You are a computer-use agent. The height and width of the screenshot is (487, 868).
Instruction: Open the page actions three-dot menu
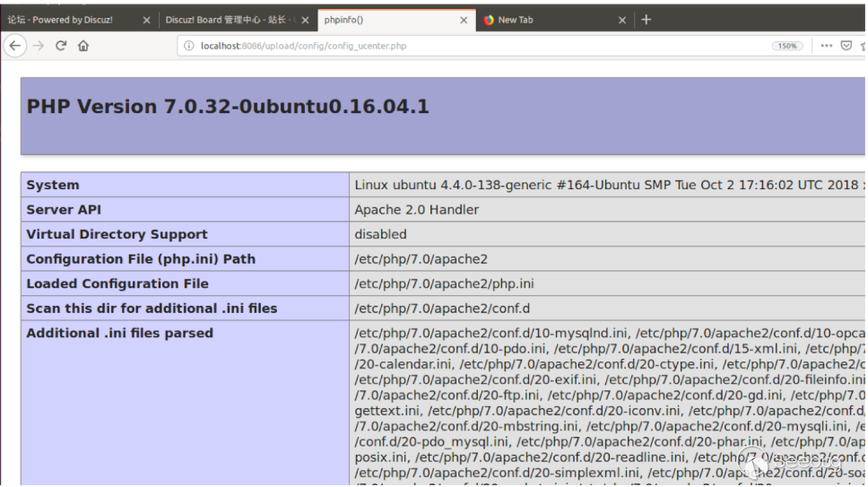coord(826,46)
